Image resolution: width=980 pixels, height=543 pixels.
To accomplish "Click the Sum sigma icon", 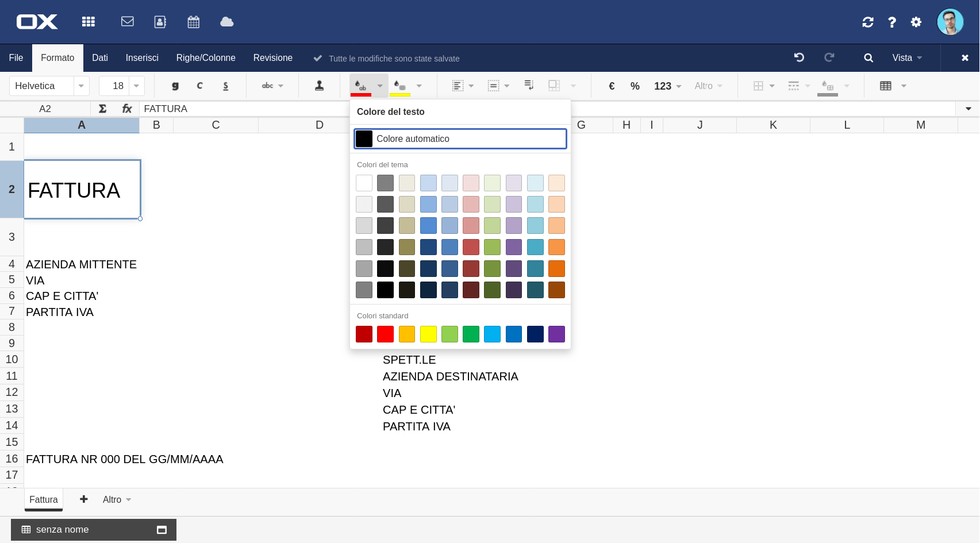I will tap(103, 109).
